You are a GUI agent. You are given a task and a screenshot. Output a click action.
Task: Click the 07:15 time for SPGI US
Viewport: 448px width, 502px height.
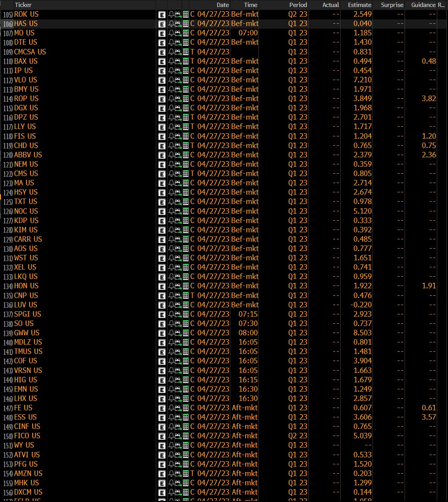[248, 314]
